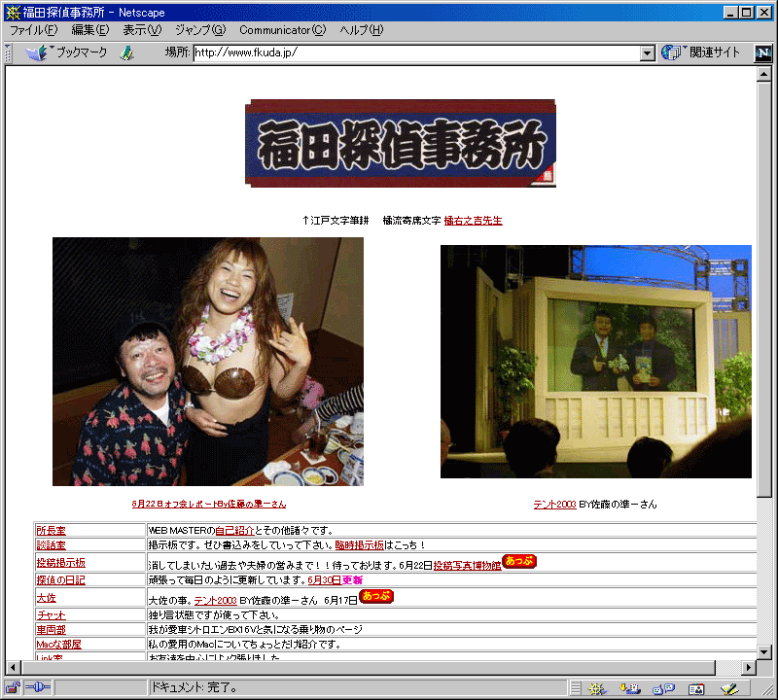
Task: Click the ドキュメント: 完了。 status text
Action: (x=194, y=687)
